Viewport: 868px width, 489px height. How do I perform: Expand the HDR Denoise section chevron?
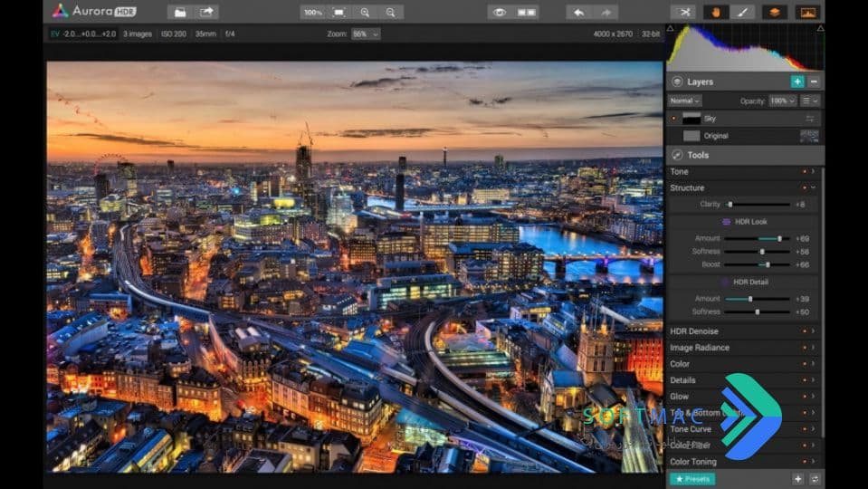[813, 331]
